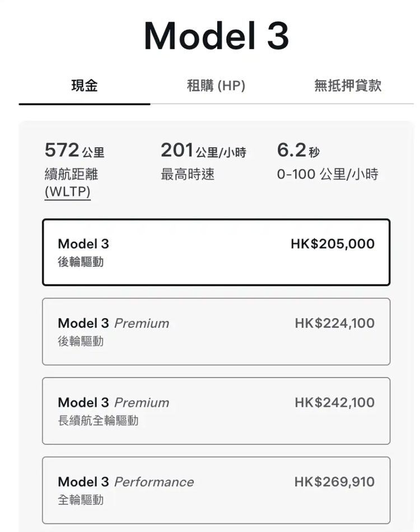Pick Model 3 Performance 全輪驅動 option
Viewport: 420px width, 532px height.
pos(216,490)
